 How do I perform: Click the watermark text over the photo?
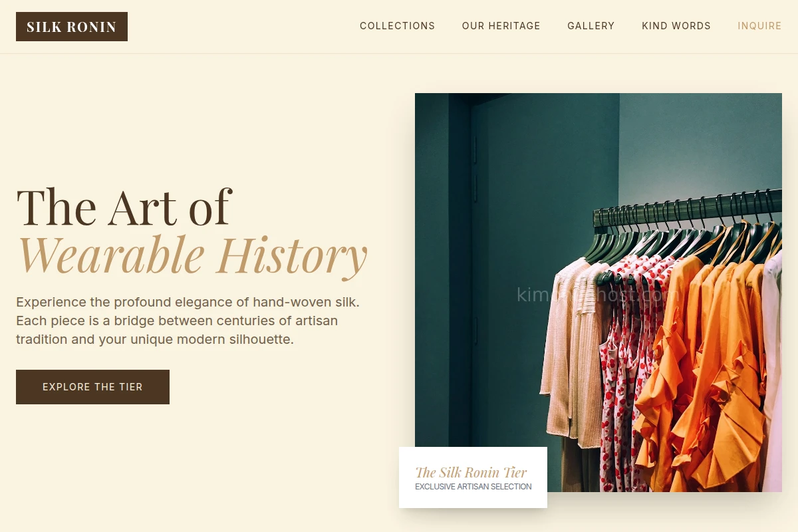tap(598, 295)
